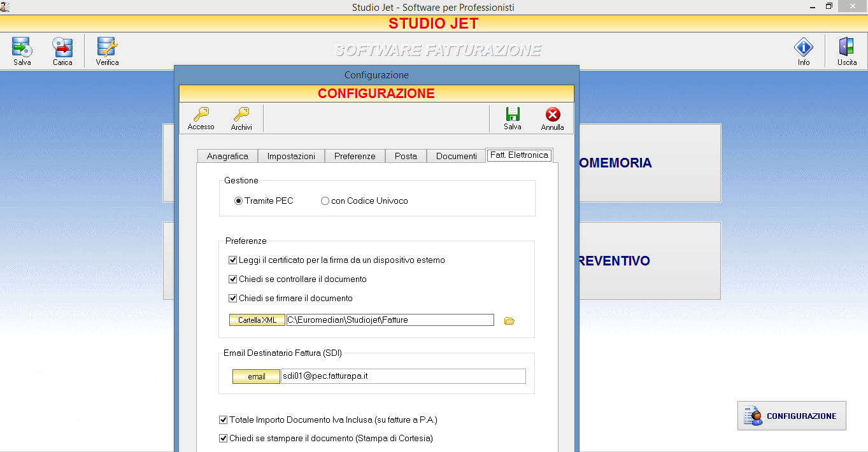Restore the main window size
The width and height of the screenshot is (868, 452).
[x=829, y=6]
